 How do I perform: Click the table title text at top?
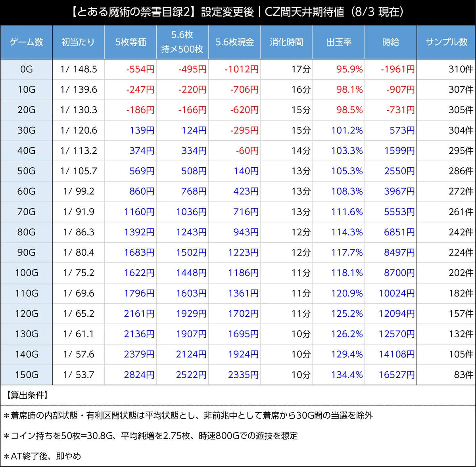point(238,12)
